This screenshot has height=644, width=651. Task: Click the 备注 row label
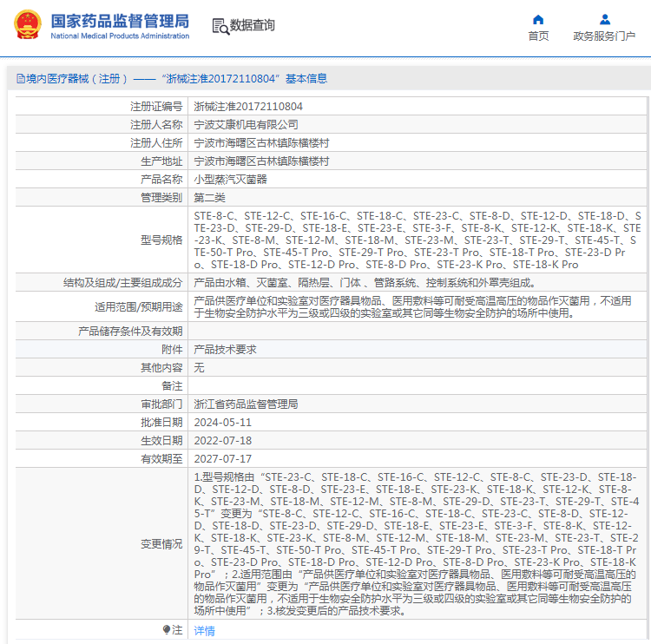point(172,386)
